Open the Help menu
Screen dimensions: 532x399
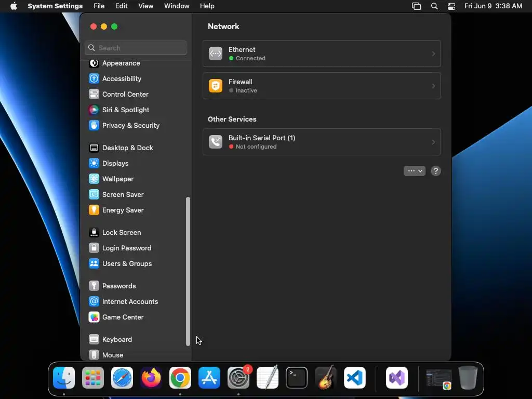pos(207,6)
